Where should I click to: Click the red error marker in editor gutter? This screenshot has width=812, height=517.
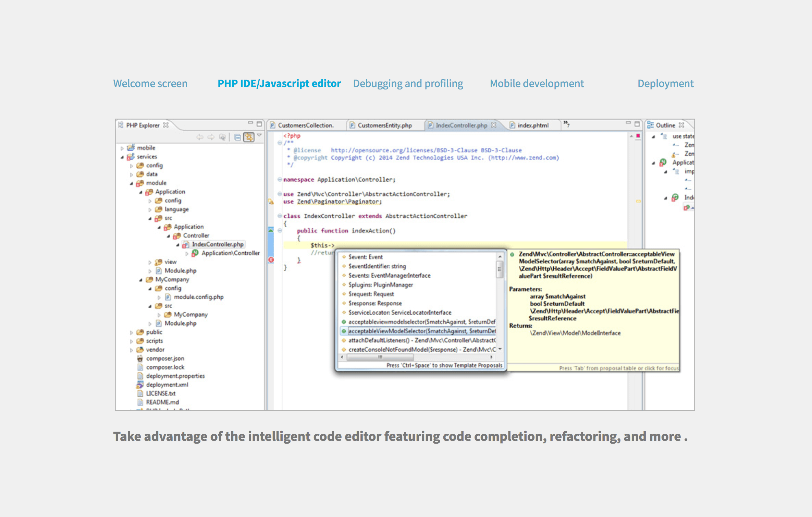(x=271, y=260)
